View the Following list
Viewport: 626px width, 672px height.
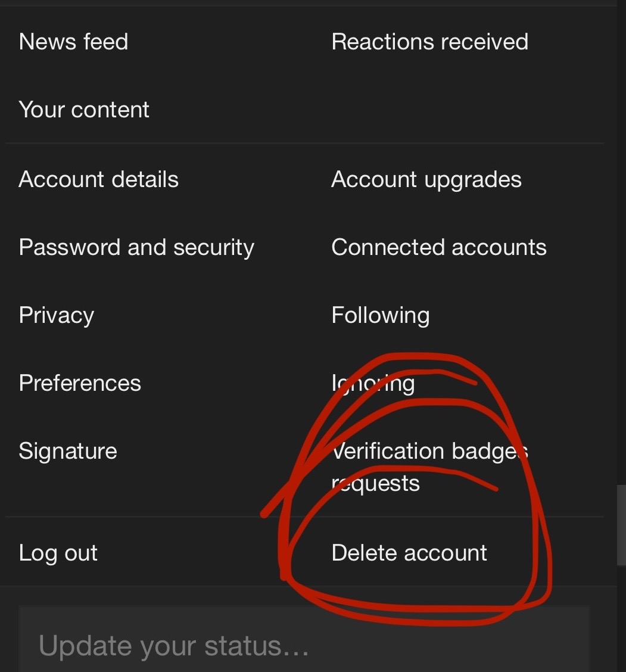(380, 315)
